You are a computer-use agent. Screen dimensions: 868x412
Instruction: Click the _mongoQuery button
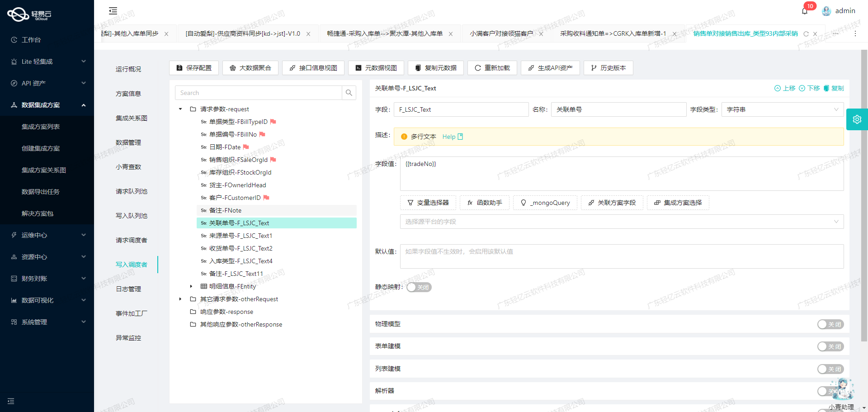point(545,203)
